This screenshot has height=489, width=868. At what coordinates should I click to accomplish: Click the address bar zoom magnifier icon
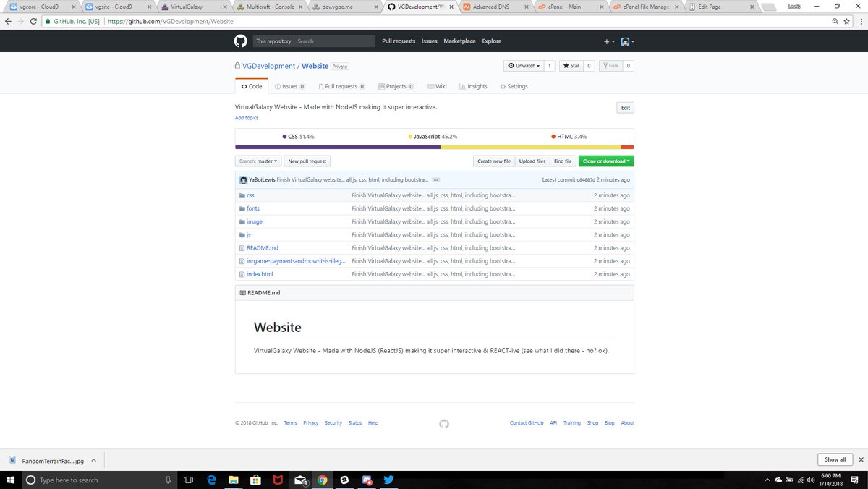pyautogui.click(x=835, y=22)
